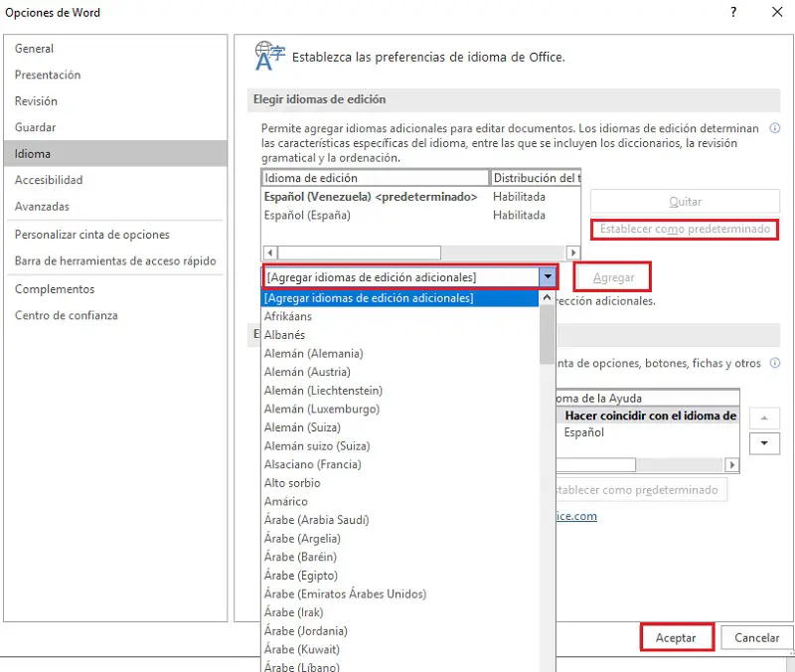Click move-up arrow for help language

(x=764, y=419)
